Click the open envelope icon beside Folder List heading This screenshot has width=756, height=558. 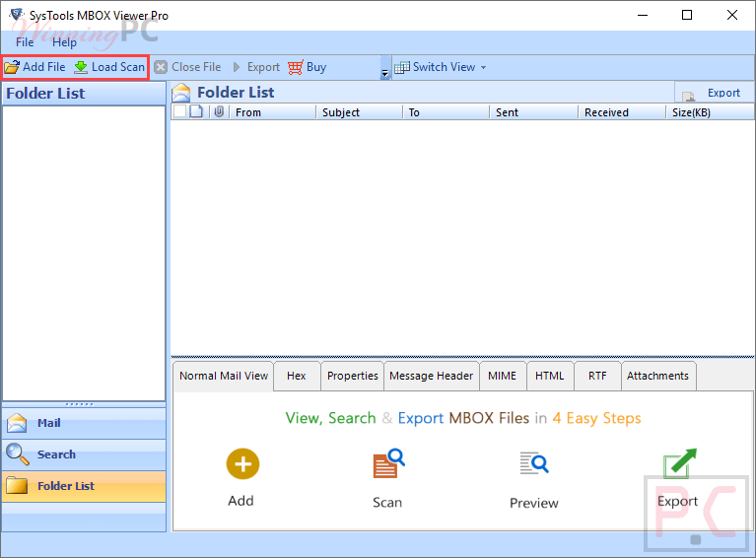tap(181, 93)
